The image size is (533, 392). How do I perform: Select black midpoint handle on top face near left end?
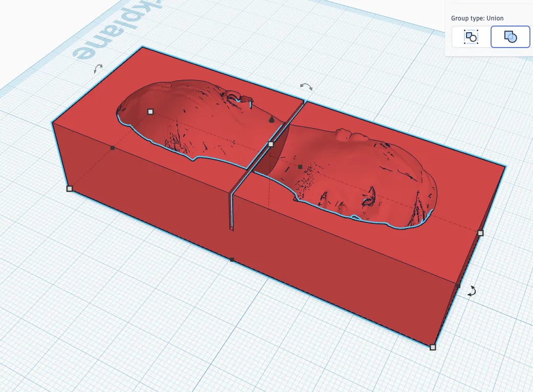[x=113, y=148]
